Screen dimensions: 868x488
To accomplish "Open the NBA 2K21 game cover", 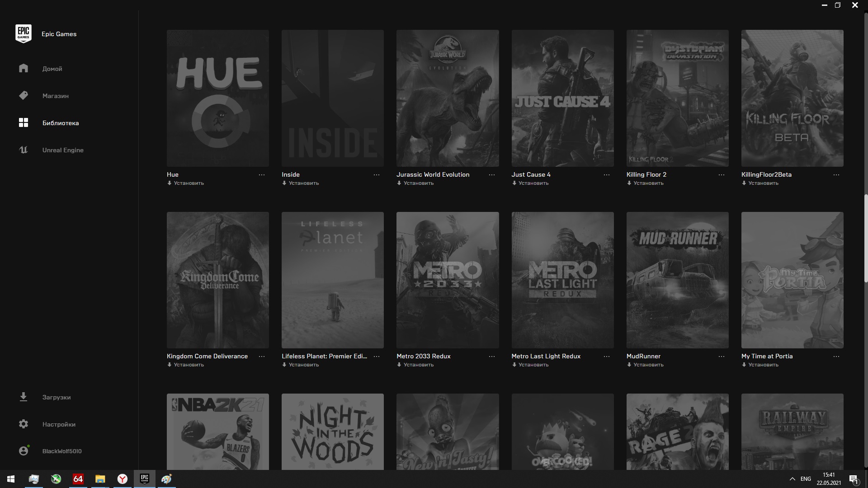I will pyautogui.click(x=218, y=432).
